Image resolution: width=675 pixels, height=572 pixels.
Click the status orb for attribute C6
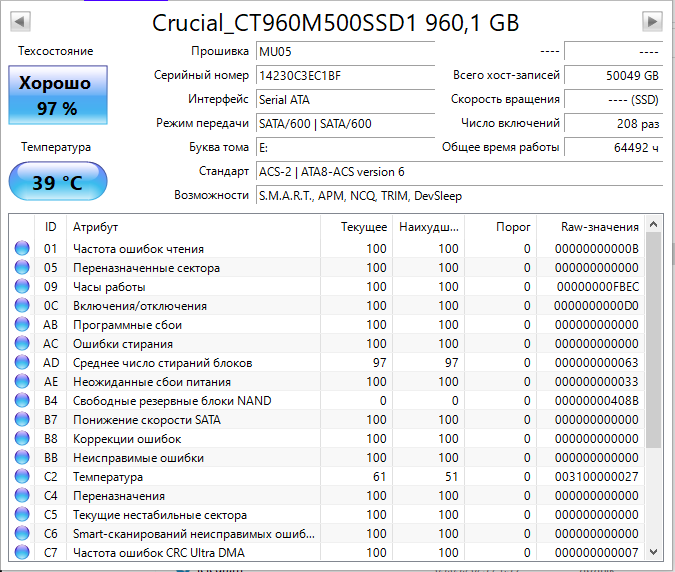click(x=22, y=533)
